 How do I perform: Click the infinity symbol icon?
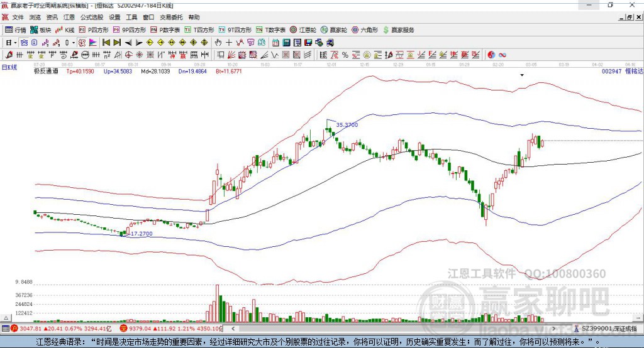502,55
